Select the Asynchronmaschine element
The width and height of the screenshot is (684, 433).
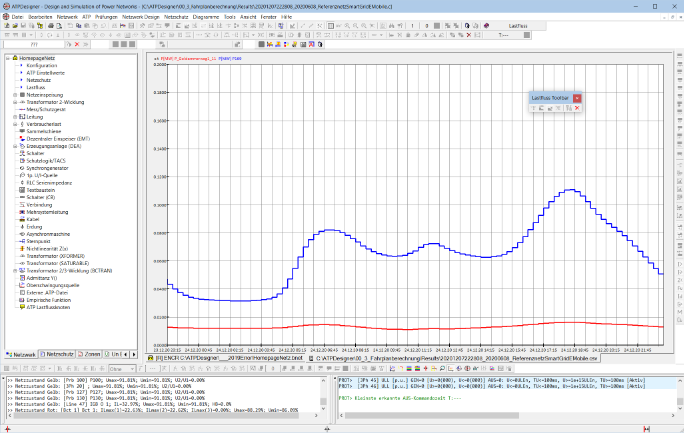click(47, 233)
